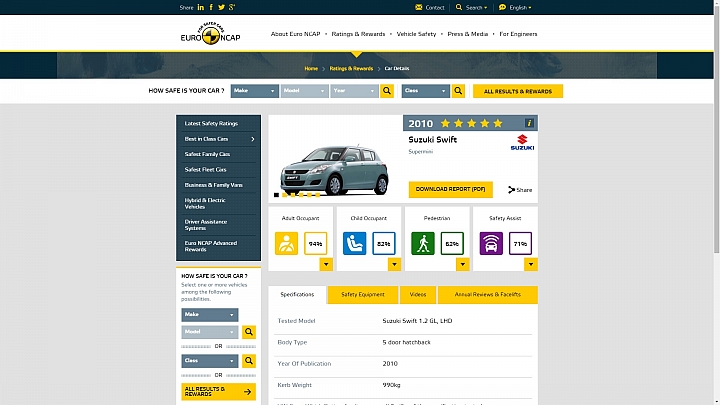
Task: Share page on LinkedIn icon
Action: [201, 7]
